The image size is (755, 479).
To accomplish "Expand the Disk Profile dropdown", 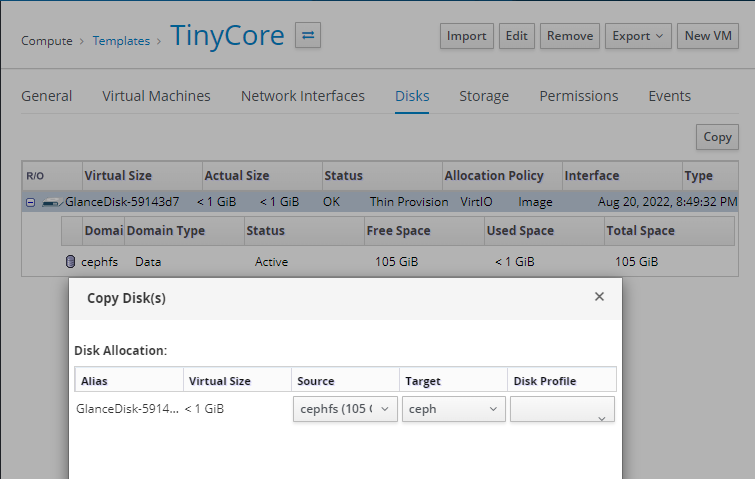I will tap(562, 410).
